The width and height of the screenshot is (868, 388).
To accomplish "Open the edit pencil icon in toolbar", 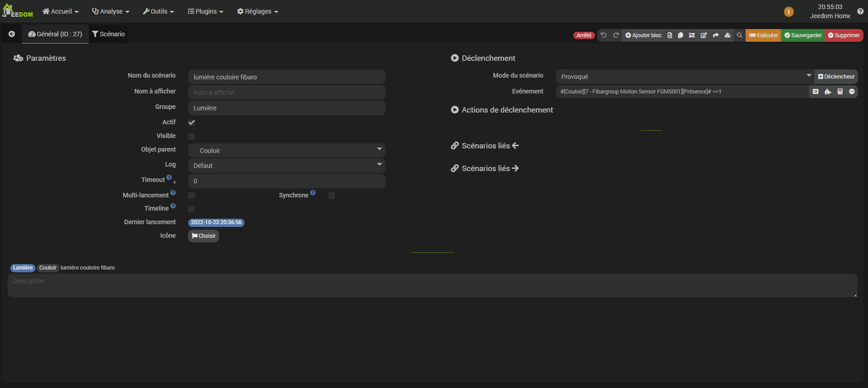I will (x=704, y=35).
